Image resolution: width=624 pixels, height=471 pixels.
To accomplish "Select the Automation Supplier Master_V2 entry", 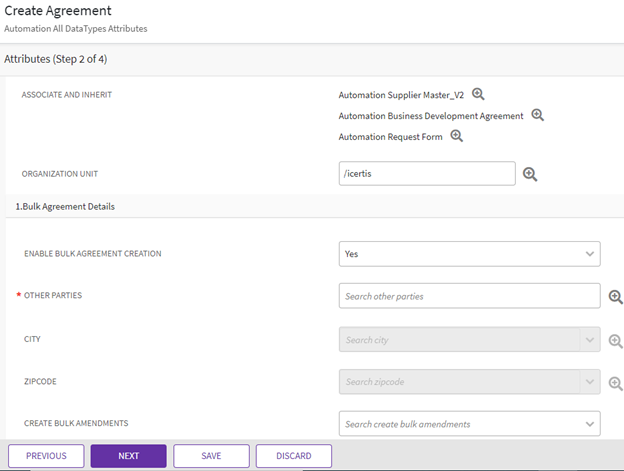I will coord(401,95).
